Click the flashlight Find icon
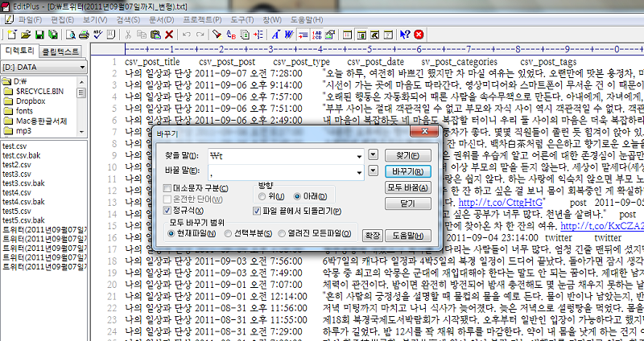644x341 pixels. pyautogui.click(x=217, y=35)
